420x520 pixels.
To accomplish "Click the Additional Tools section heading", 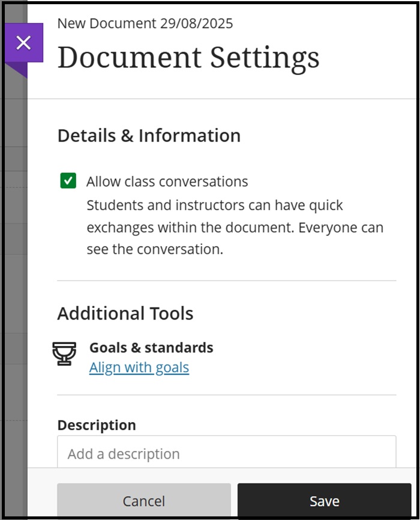I will click(125, 313).
